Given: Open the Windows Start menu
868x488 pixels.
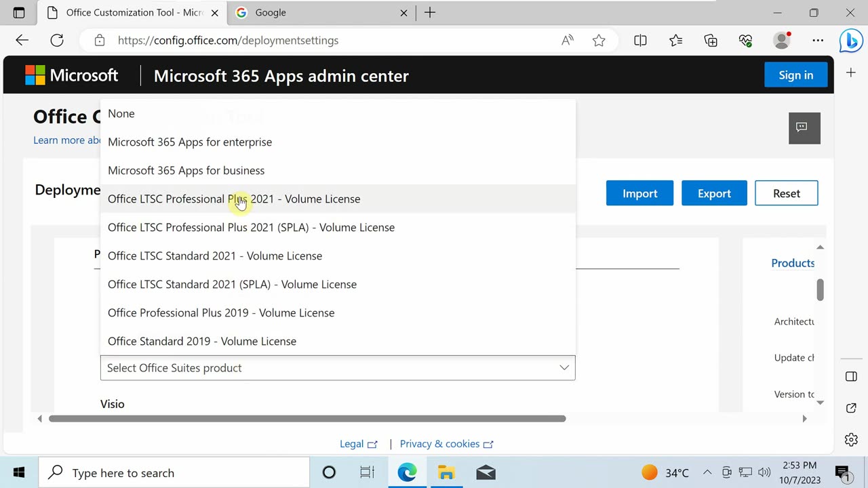Looking at the screenshot, I should coord(19,472).
